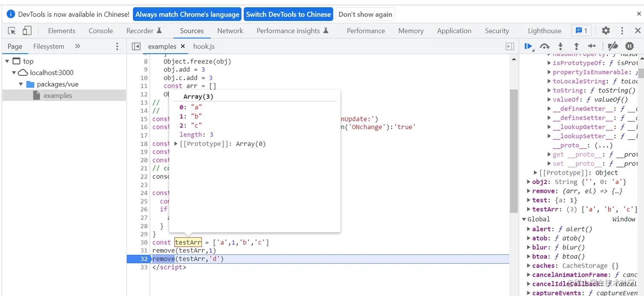
Task: Toggle the debugger sidebar icon
Action: point(509,46)
